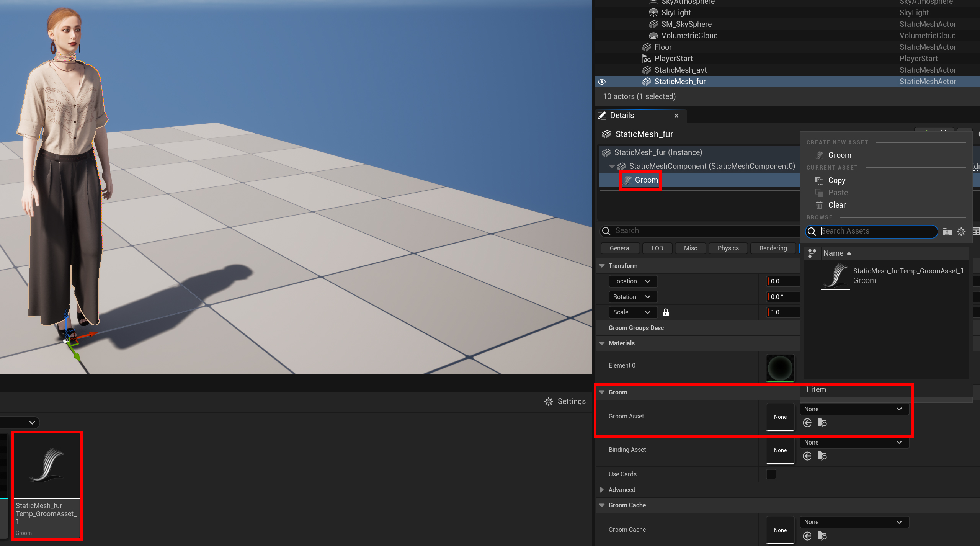Click the asset picker source control branch icon
Screen dimensions: 980x546
click(x=812, y=253)
